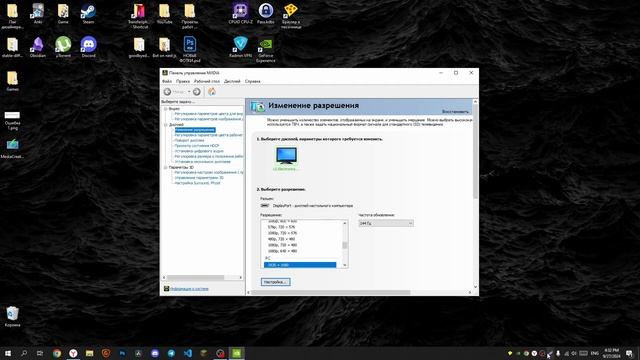Click the Telegram taskbar icon
The width and height of the screenshot is (640, 360).
(171, 353)
